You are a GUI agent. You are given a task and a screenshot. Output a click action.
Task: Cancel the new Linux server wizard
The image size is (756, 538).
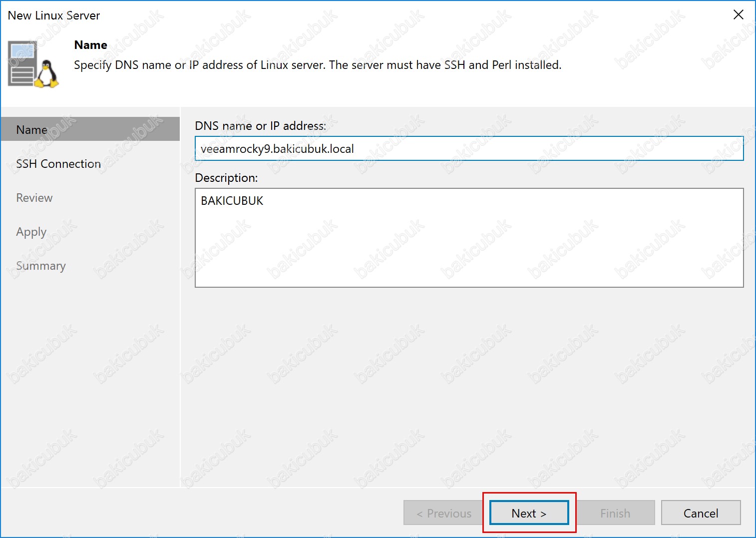click(x=700, y=513)
